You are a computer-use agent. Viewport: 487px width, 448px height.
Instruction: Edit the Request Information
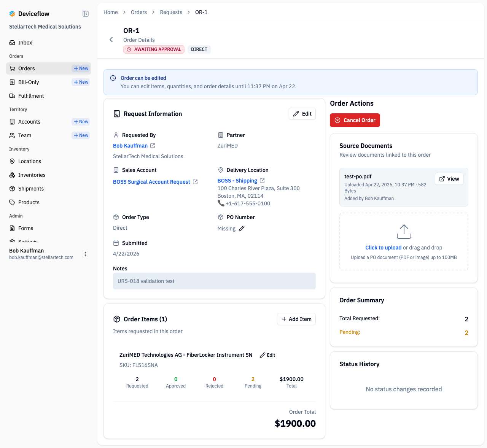[302, 114]
